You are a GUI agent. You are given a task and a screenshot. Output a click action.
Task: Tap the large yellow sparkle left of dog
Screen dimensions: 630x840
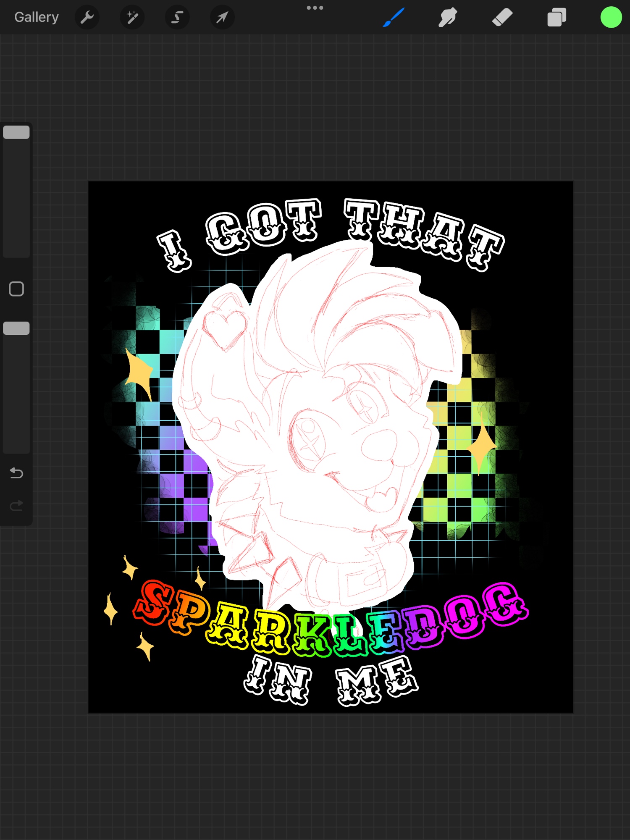pyautogui.click(x=139, y=373)
